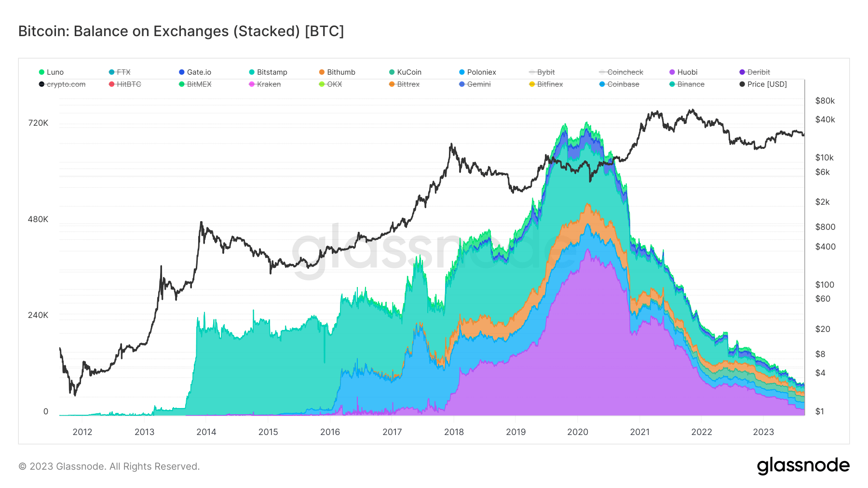
Task: Click the $8 price axis label
Action: point(820,354)
